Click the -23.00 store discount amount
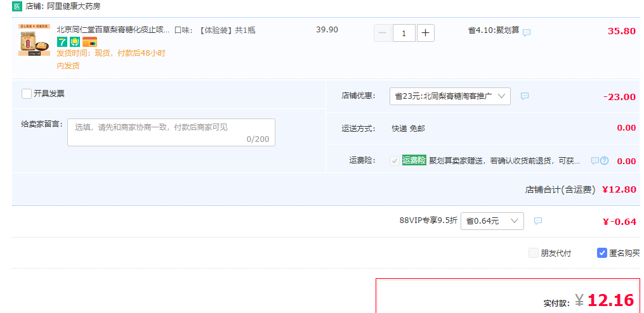644x313 pixels. point(619,97)
